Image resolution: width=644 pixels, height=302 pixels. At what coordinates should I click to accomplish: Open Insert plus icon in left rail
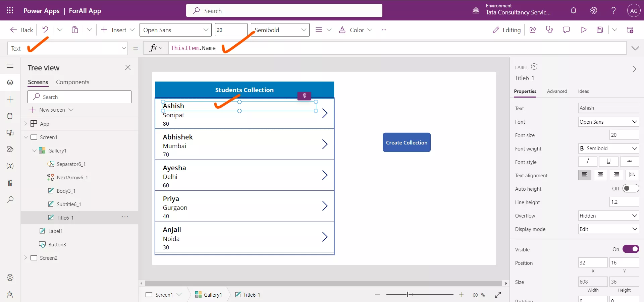pos(10,99)
